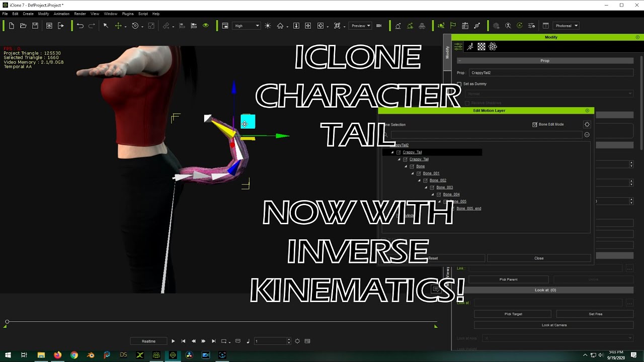Screen dimensions: 644x362
Task: Save the current project
Action: 35,26
